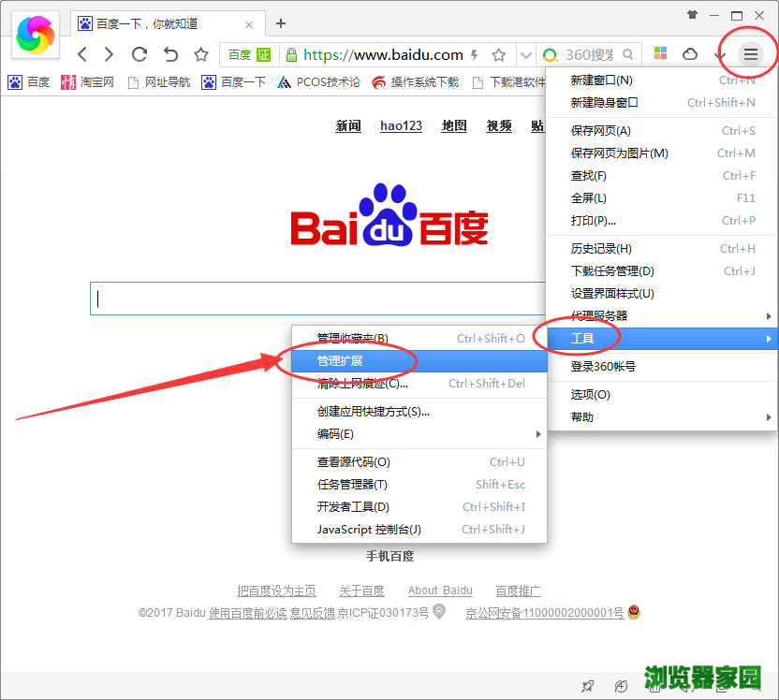Viewport: 779px width, 700px height.
Task: Select 新建窗口(N) menu item
Action: (x=662, y=80)
